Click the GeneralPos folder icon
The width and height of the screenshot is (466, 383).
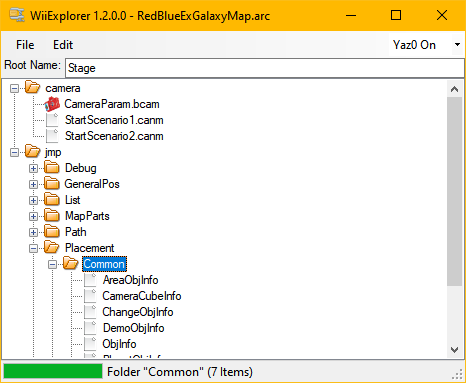click(52, 184)
